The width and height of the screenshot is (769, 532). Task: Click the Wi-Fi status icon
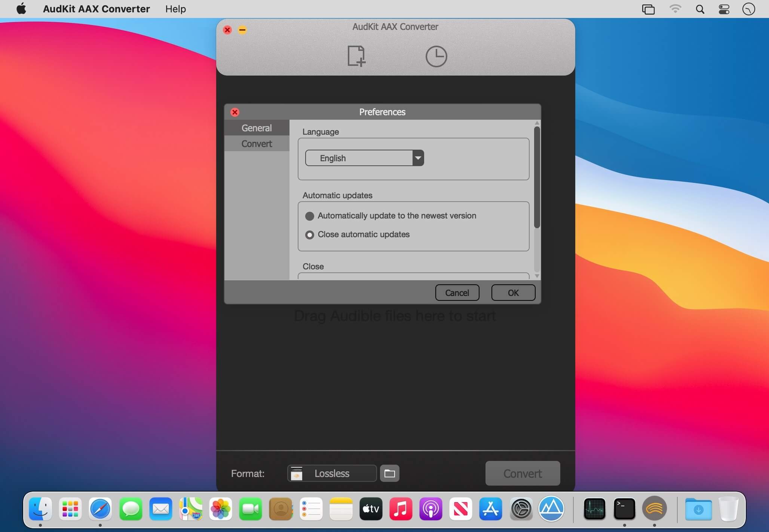coord(675,9)
